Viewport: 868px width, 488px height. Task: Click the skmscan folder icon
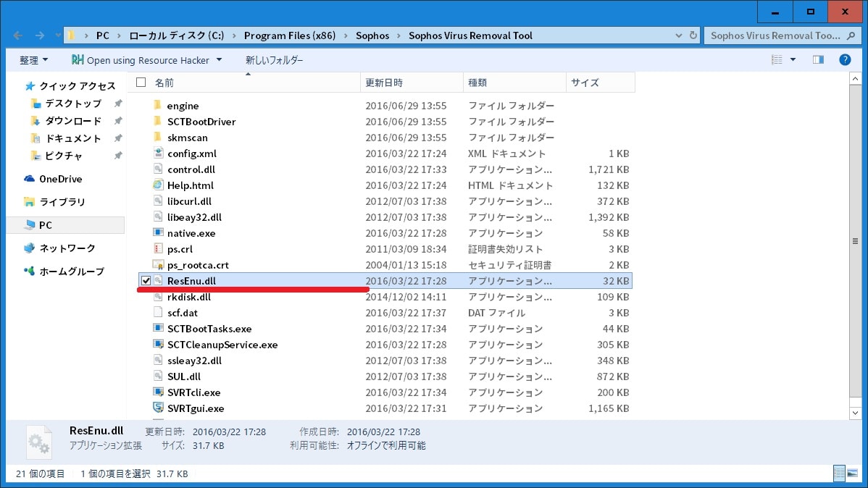pos(158,138)
